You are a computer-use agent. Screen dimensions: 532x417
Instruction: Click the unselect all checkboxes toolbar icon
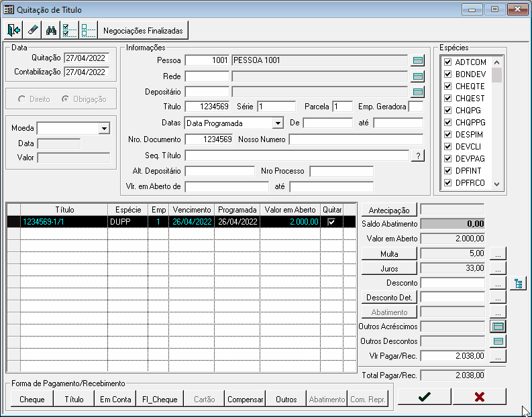(x=89, y=31)
